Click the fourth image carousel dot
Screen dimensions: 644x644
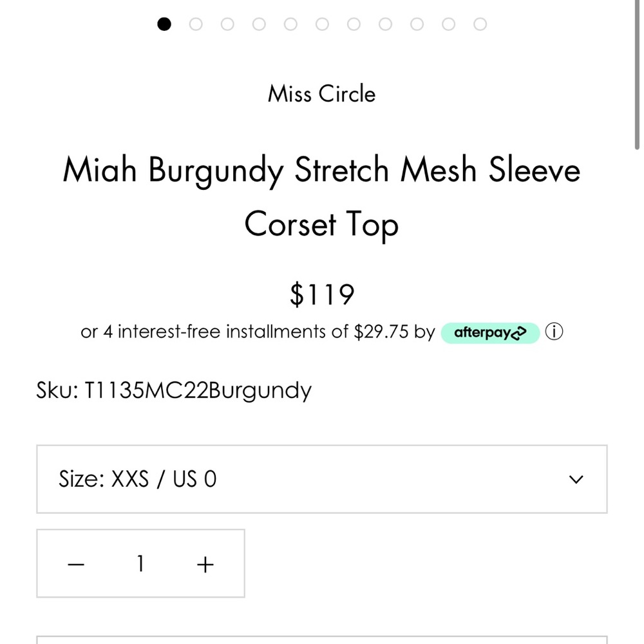click(x=260, y=24)
